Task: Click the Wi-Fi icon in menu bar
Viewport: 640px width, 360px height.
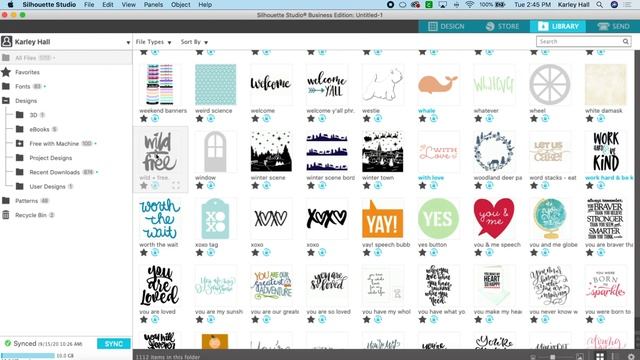Action: coord(469,4)
